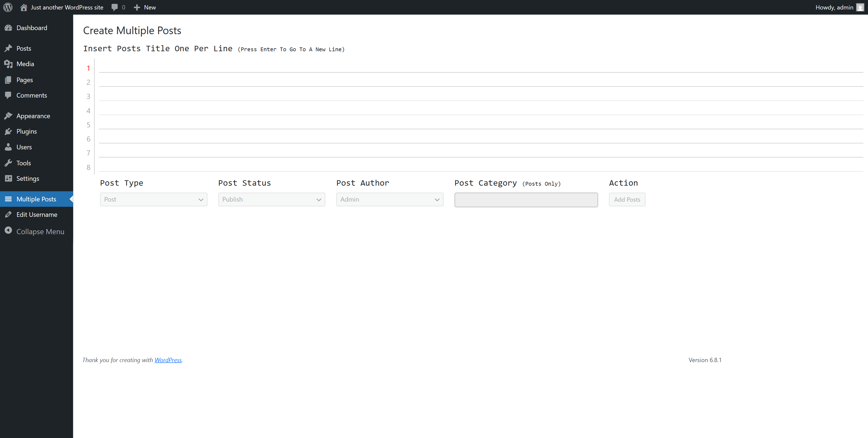The width and height of the screenshot is (868, 438).
Task: Click the home icon for the site
Action: click(24, 7)
